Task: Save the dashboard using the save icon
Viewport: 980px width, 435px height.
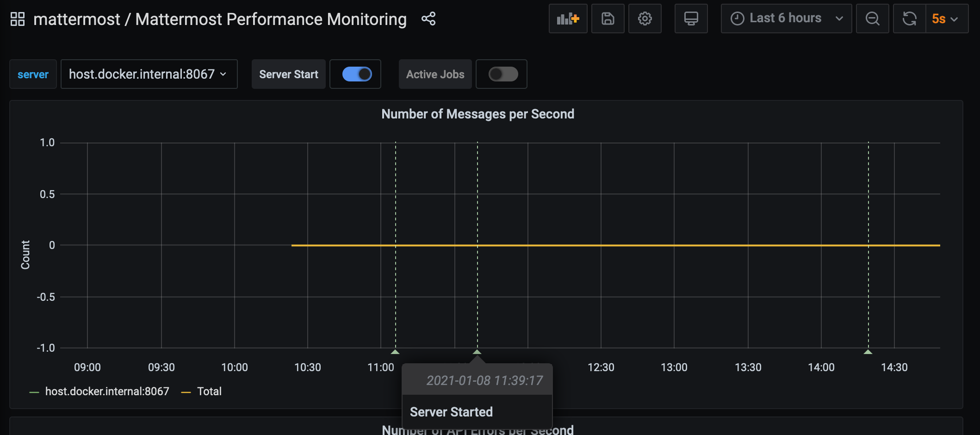Action: click(608, 19)
